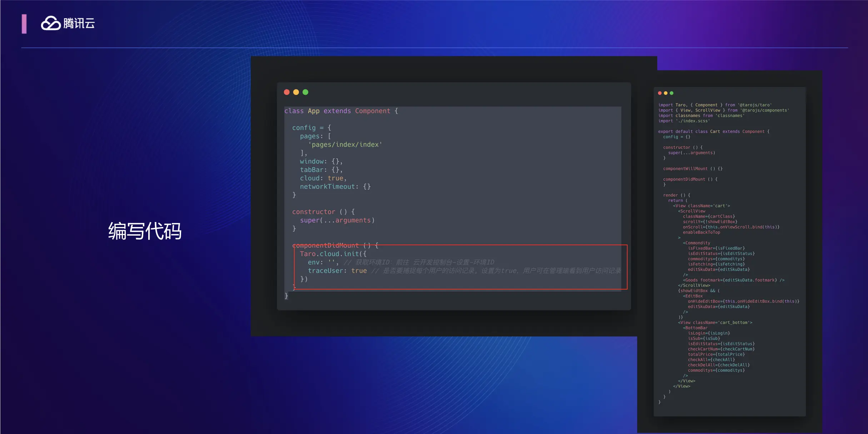Click the env comment about 环境ID
868x434 pixels.
tap(419, 262)
